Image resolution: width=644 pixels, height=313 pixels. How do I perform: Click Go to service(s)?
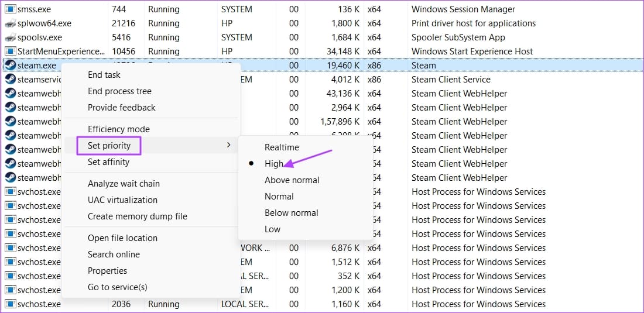pyautogui.click(x=150, y=288)
